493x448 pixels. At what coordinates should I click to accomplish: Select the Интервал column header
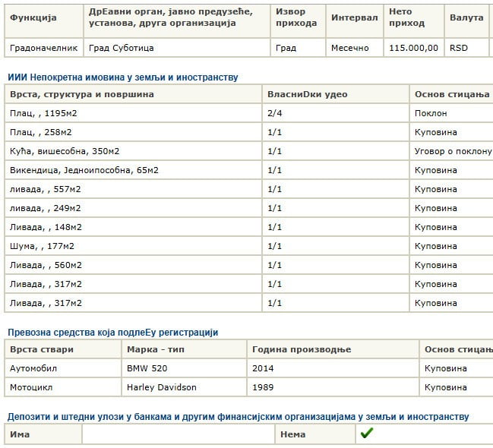click(x=355, y=21)
